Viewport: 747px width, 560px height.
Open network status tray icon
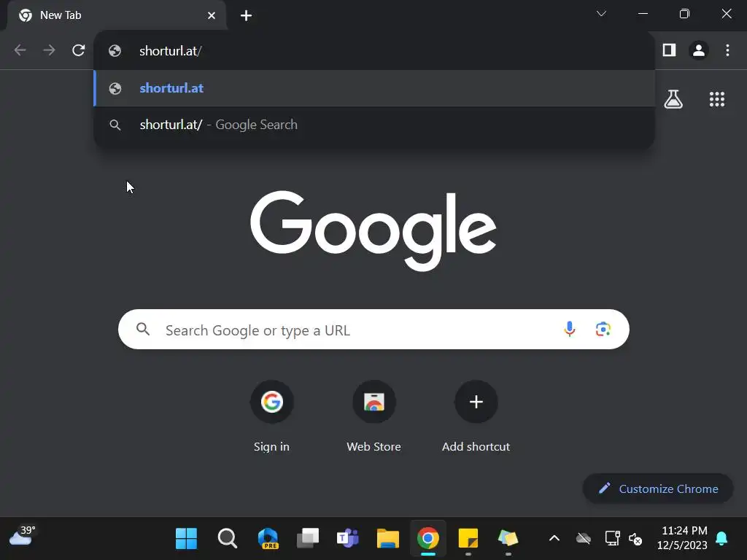(612, 539)
